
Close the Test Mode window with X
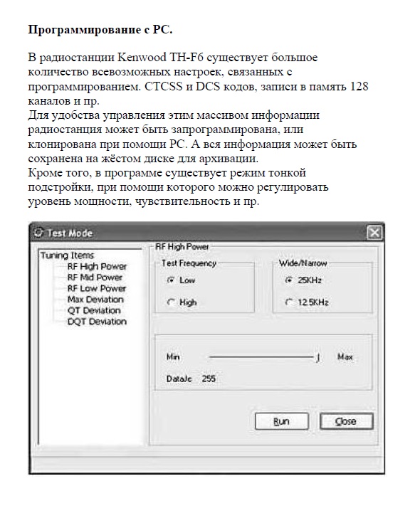pyautogui.click(x=374, y=233)
